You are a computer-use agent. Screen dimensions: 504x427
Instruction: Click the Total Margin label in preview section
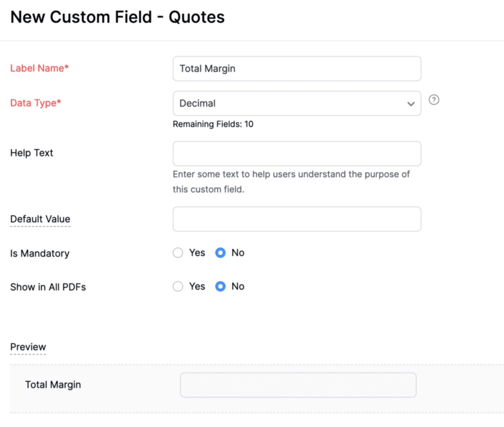(53, 385)
